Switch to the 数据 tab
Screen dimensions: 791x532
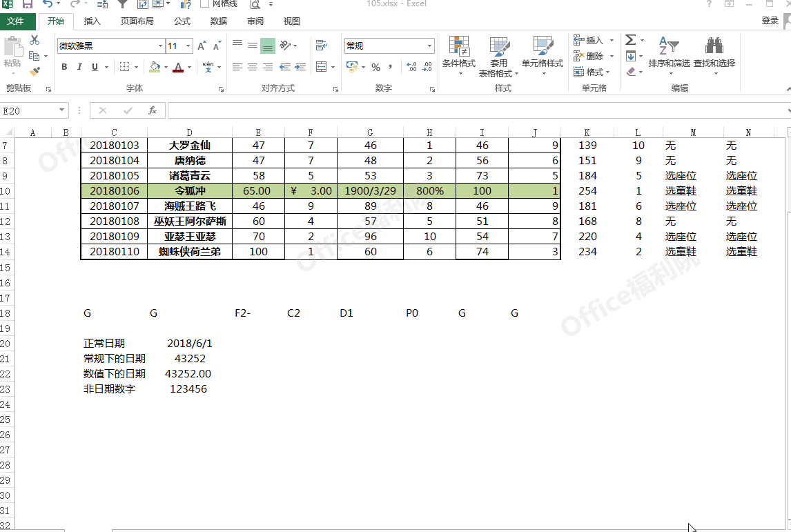pos(218,21)
